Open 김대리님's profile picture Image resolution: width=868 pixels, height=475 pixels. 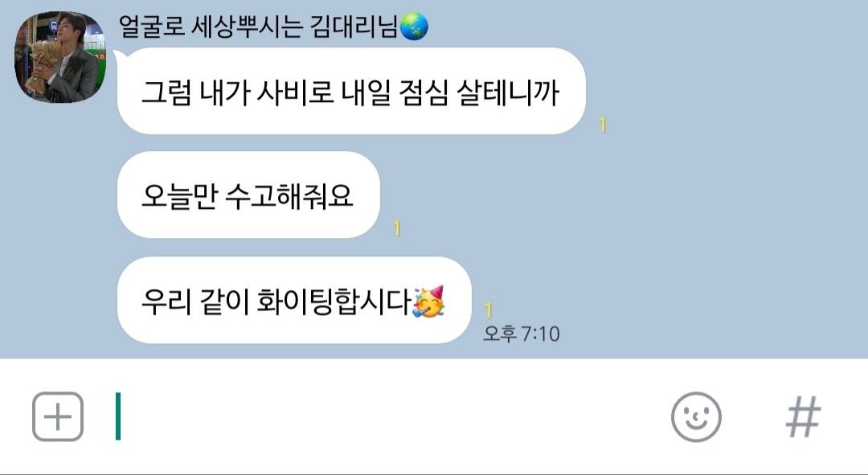pyautogui.click(x=59, y=57)
